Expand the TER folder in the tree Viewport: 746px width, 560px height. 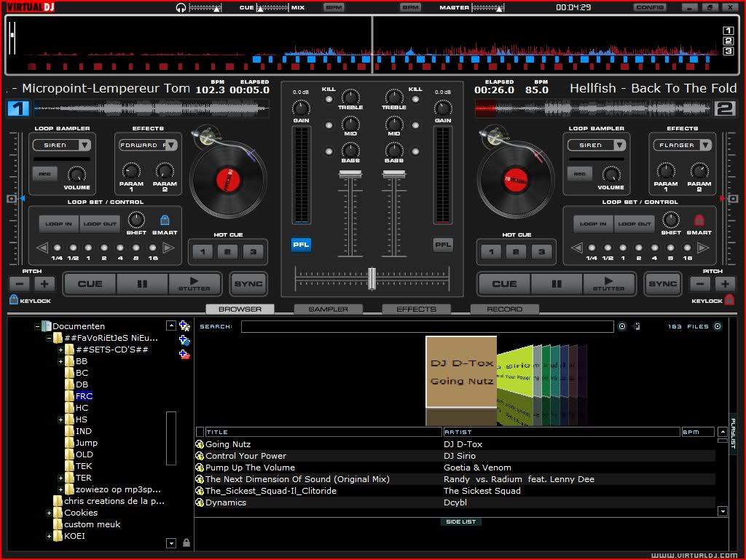point(61,478)
